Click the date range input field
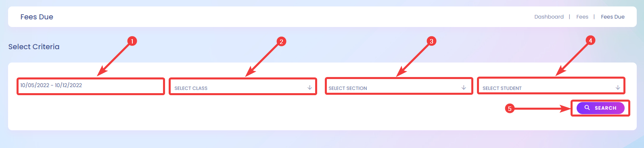Screen dimensions: 644x148 tap(91, 86)
